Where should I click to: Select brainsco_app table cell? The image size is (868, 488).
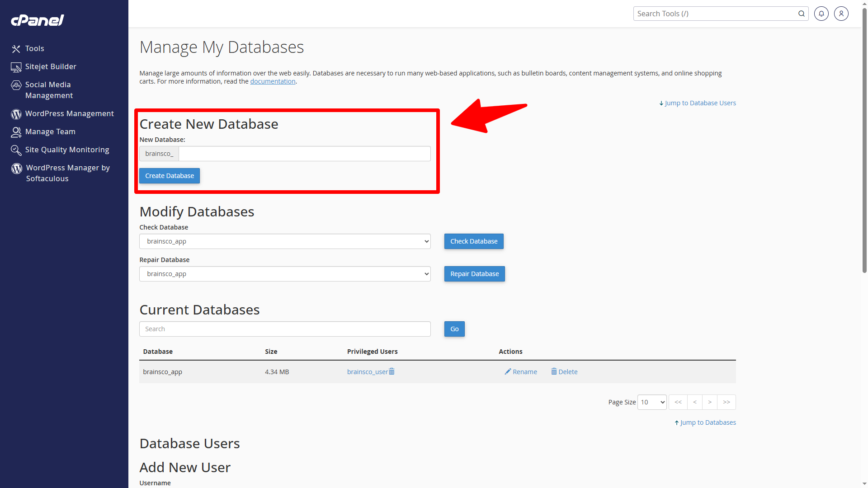point(163,372)
